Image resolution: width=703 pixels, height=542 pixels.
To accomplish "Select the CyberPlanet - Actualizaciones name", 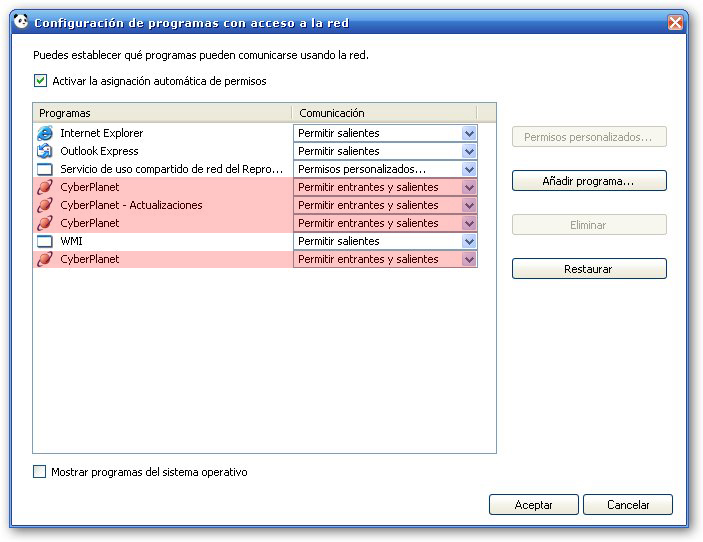I will point(131,205).
